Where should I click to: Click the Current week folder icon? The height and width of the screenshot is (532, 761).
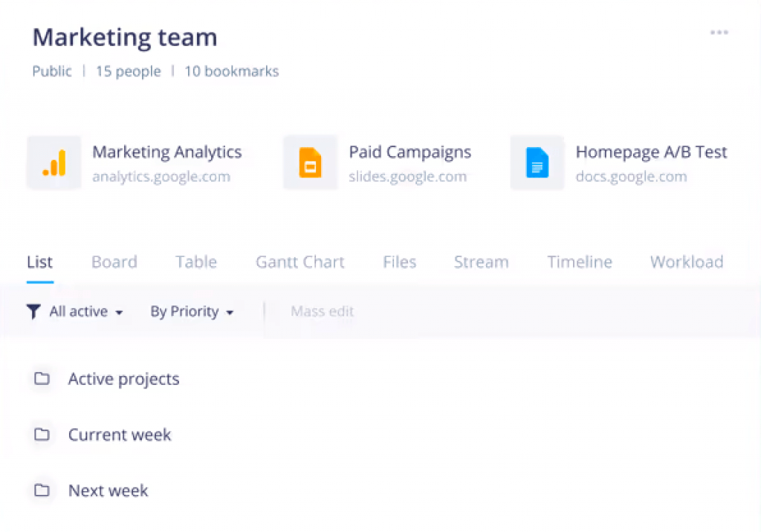point(42,435)
